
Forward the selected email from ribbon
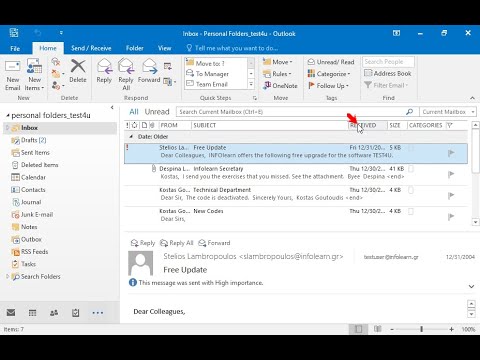[x=149, y=71]
